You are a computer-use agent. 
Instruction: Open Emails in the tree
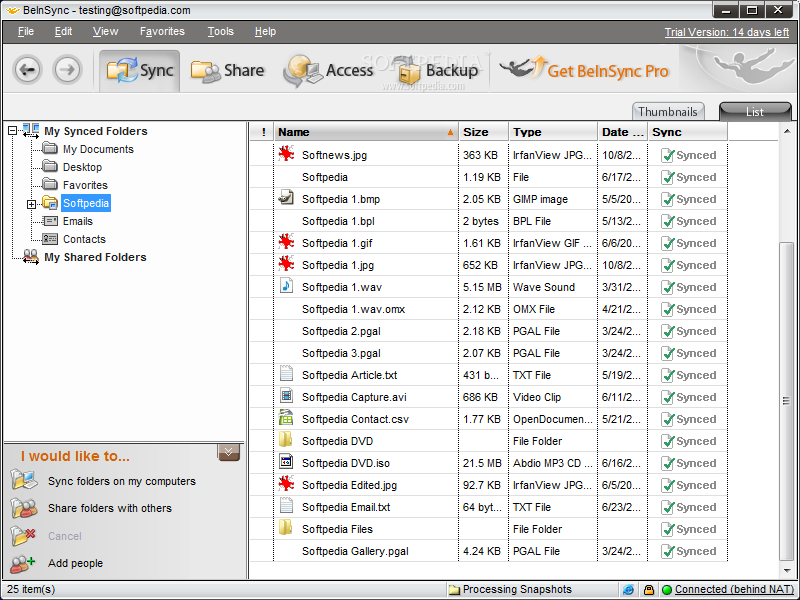[x=78, y=221]
